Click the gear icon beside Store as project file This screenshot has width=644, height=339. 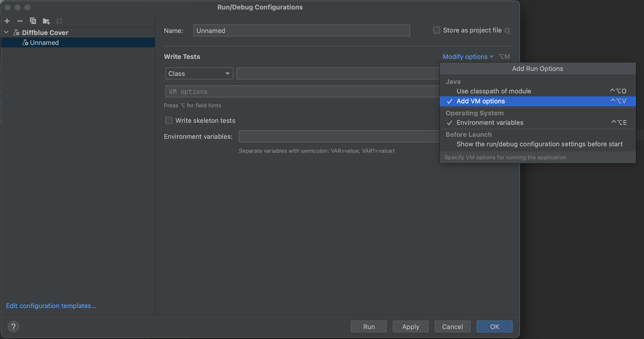[507, 30]
